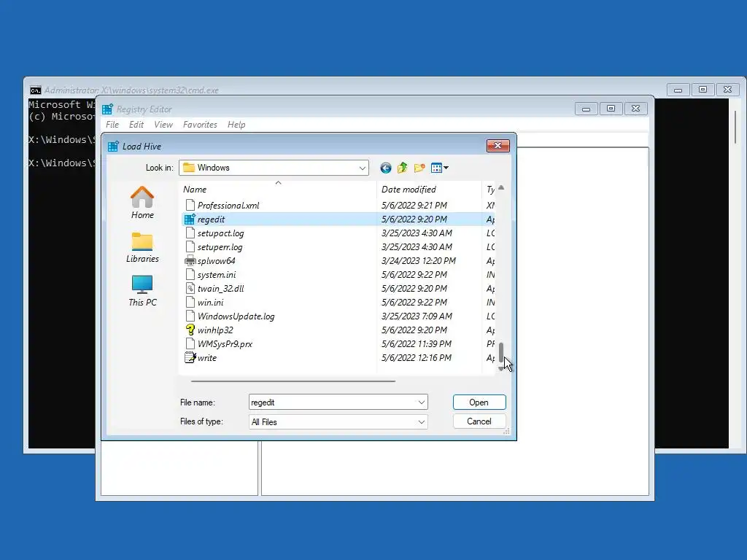Click the Registry Editor title bar icon
The height and width of the screenshot is (560, 747).
(108, 109)
